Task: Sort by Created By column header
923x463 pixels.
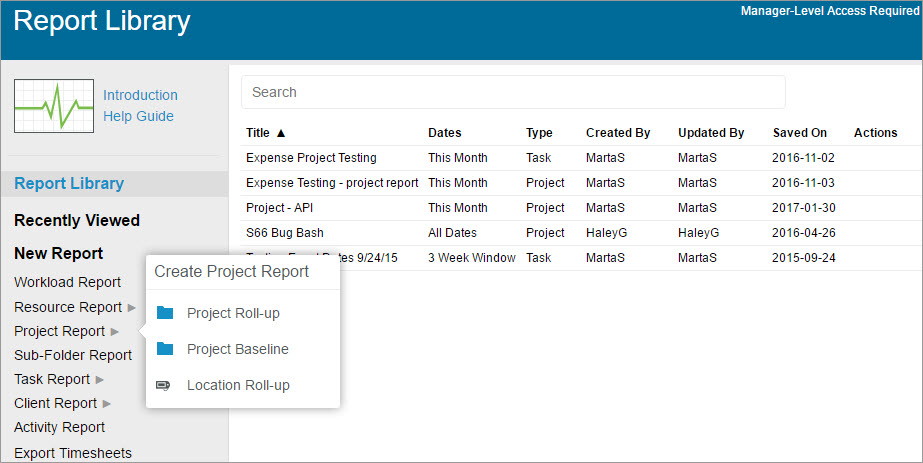Action: point(618,133)
